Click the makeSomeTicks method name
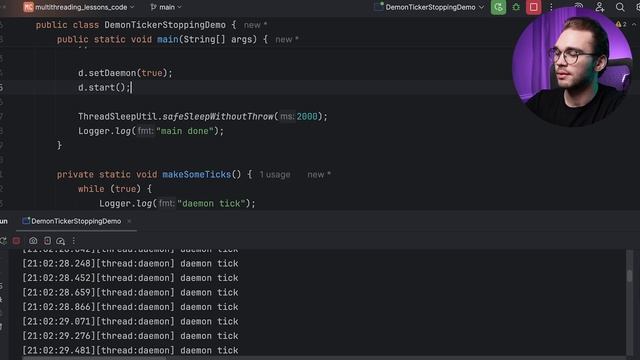This screenshot has width=640, height=360. [x=197, y=174]
